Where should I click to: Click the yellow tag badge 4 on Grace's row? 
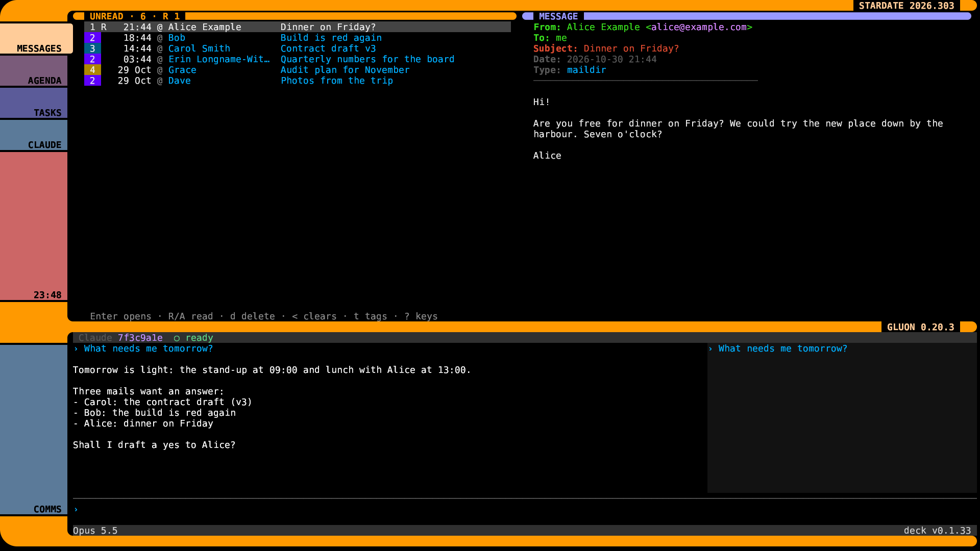point(92,70)
